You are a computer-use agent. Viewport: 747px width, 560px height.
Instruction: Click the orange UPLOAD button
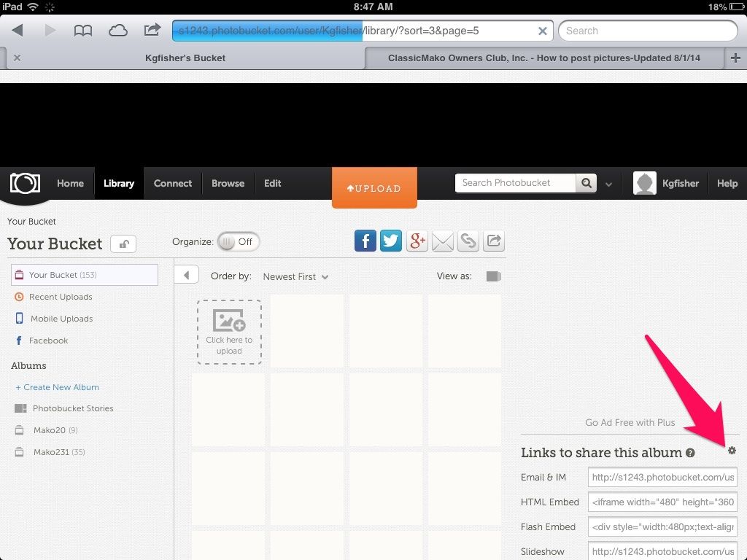point(374,187)
